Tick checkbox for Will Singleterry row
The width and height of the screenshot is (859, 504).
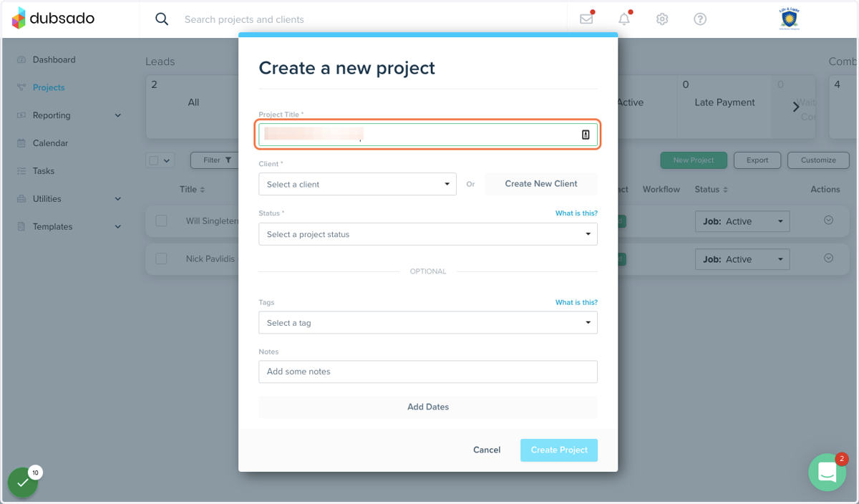coord(161,221)
